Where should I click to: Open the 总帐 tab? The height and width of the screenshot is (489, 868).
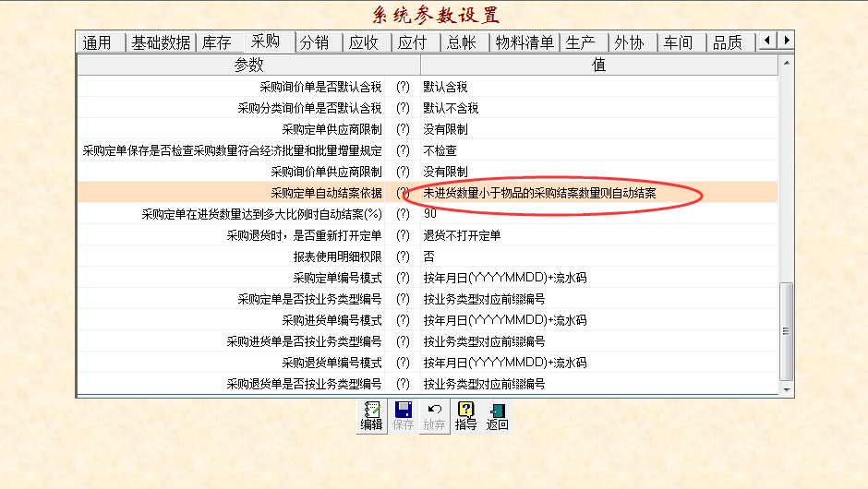point(465,42)
